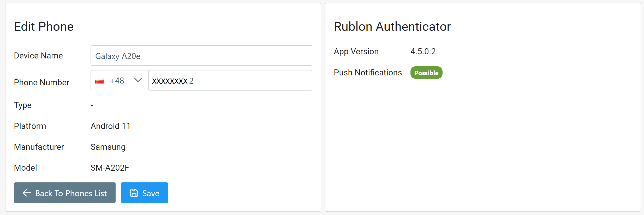Click the app version number 4.5.0.2
The image size is (644, 215).
click(x=423, y=51)
